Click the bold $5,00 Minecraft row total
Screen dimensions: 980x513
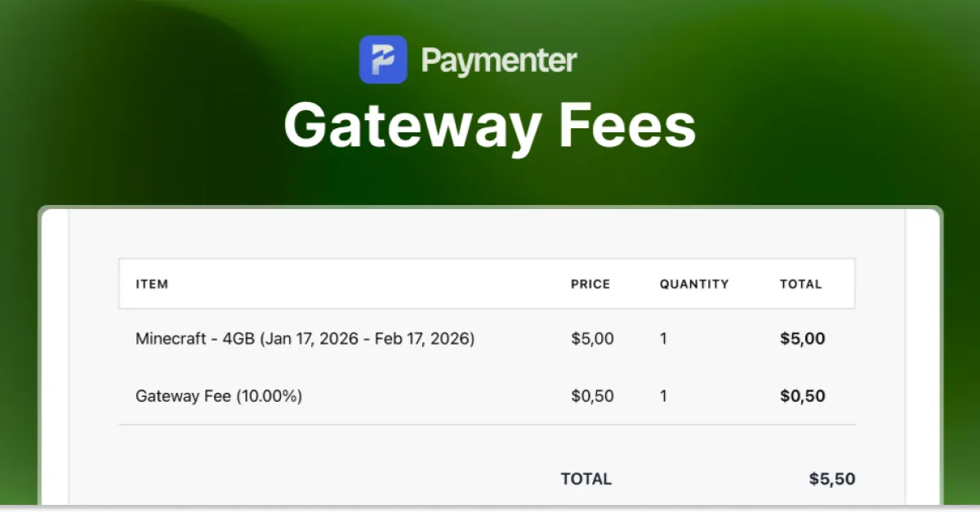click(x=802, y=338)
